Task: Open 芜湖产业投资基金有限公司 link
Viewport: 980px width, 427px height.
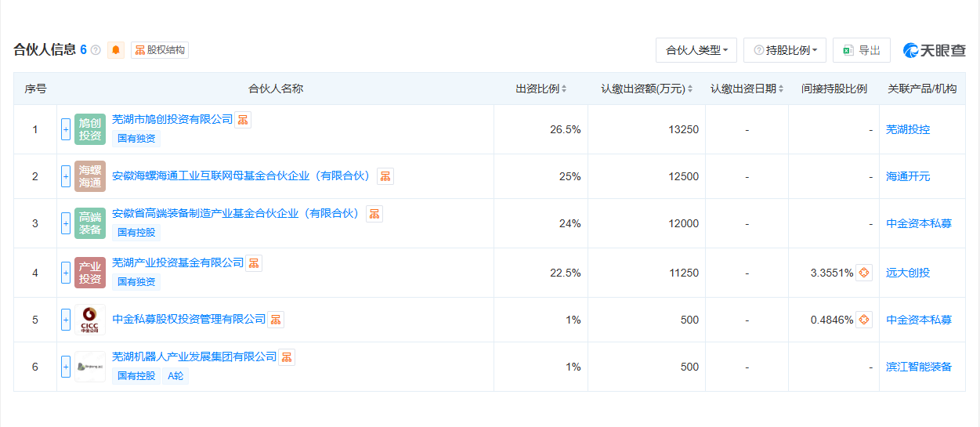Action: 178,263
